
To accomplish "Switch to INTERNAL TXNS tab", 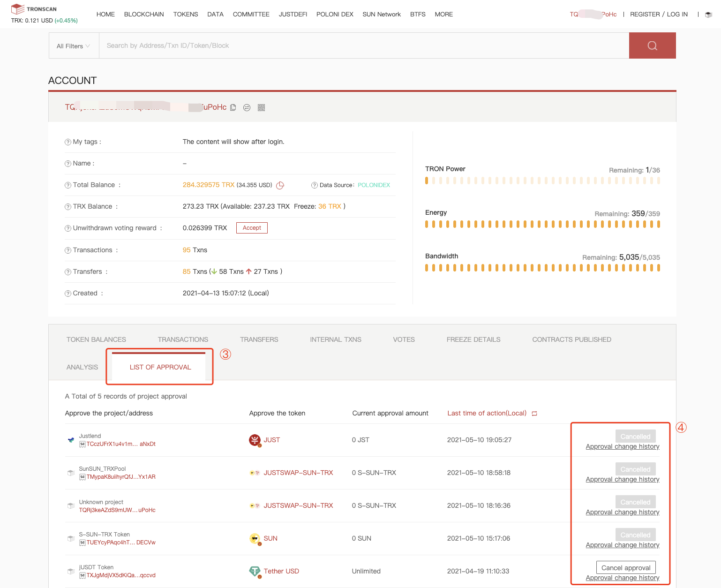I will pyautogui.click(x=336, y=339).
